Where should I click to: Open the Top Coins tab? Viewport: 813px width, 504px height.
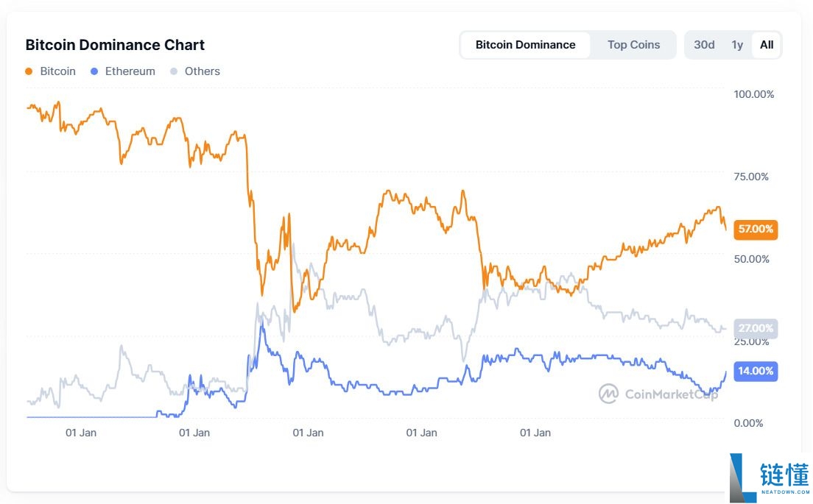point(633,45)
